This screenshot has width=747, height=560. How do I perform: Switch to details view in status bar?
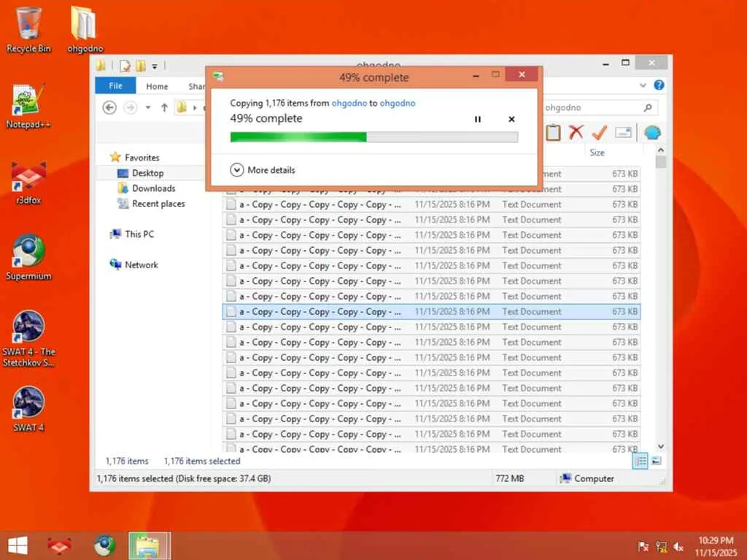[x=640, y=461]
